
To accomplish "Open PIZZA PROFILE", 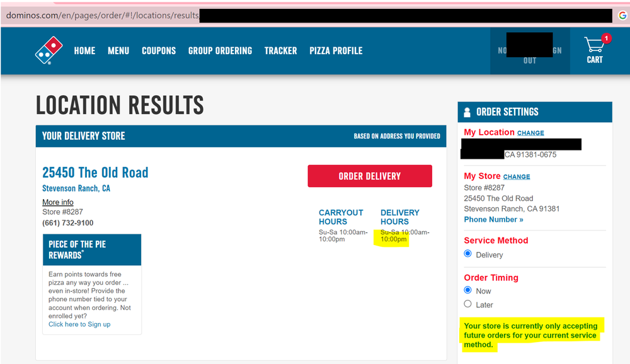I will point(336,51).
